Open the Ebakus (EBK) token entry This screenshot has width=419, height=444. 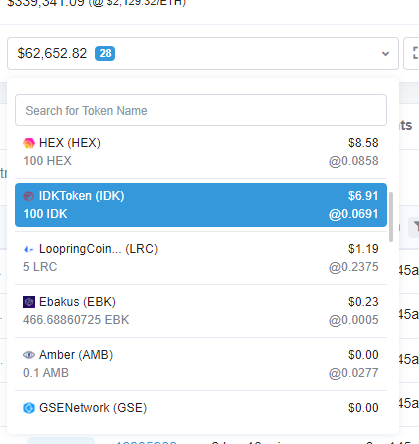pos(201,311)
